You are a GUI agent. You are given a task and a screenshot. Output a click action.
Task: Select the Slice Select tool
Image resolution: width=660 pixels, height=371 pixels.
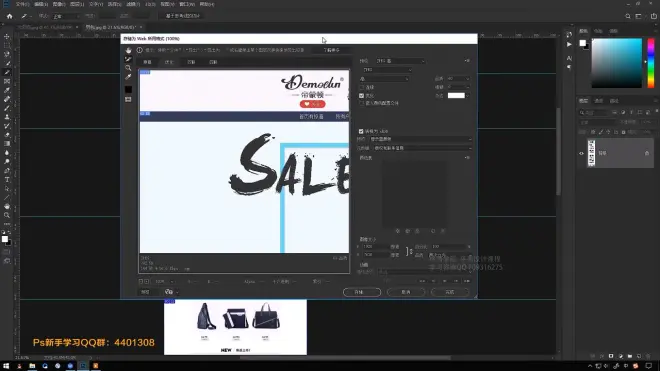tap(128, 59)
